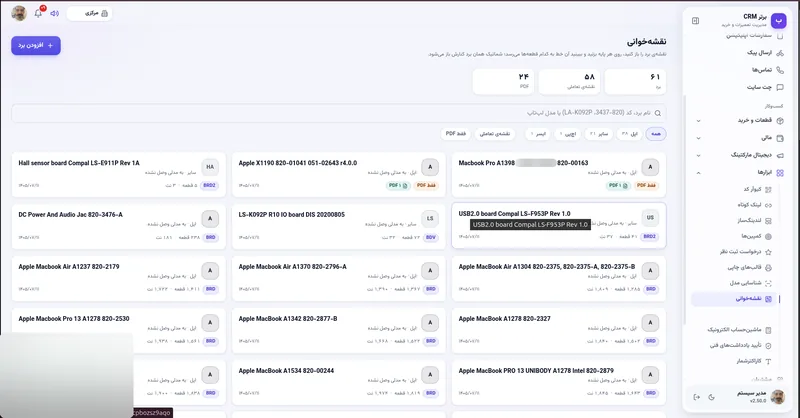
Task: Toggle the همه (all) filter chip
Action: click(x=656, y=134)
